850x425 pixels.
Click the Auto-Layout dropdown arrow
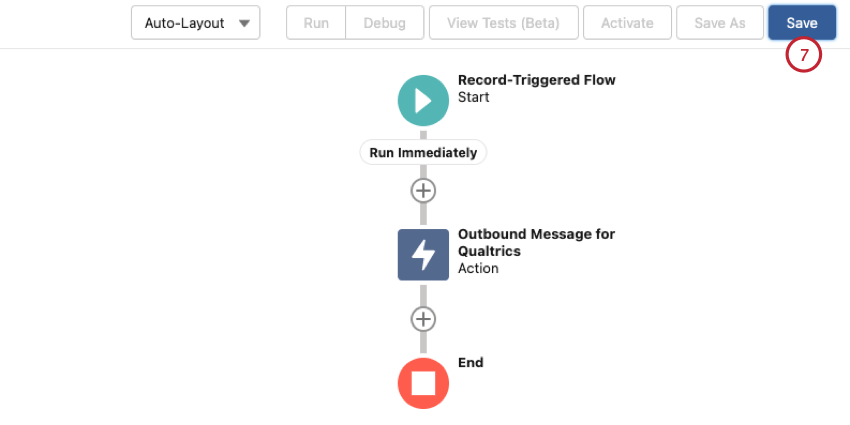(x=244, y=23)
